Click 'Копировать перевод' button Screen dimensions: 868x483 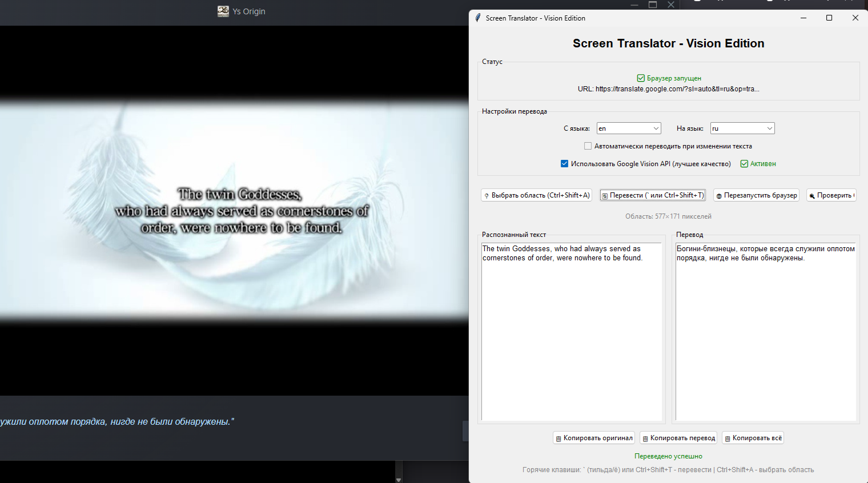(678, 438)
